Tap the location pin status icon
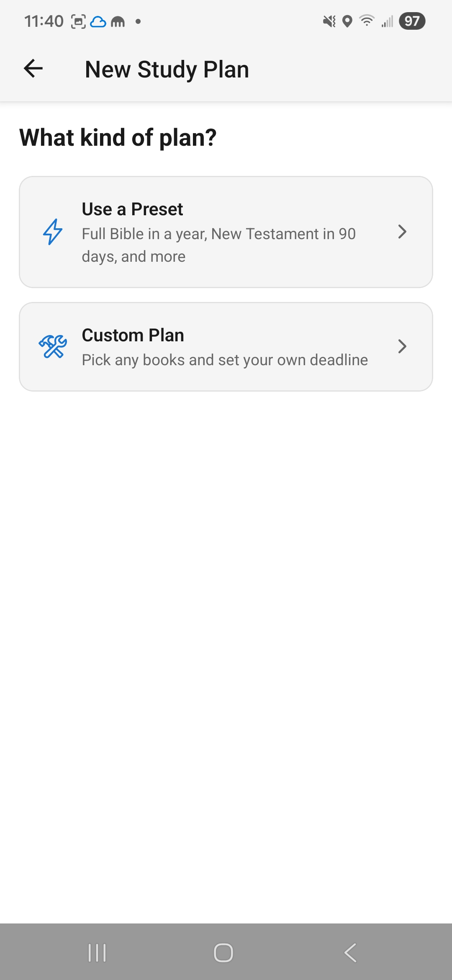This screenshot has width=452, height=980. point(347,21)
